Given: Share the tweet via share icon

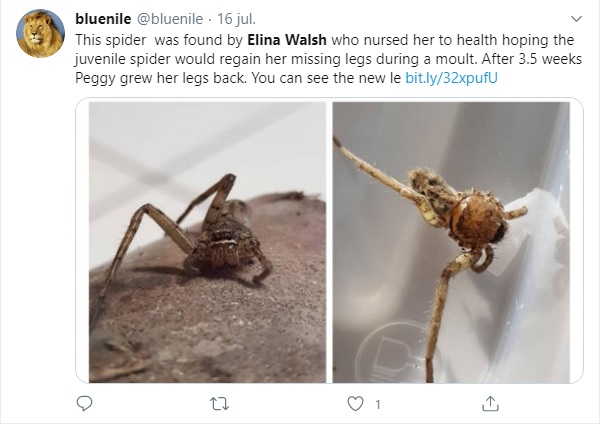Looking at the screenshot, I should [490, 403].
